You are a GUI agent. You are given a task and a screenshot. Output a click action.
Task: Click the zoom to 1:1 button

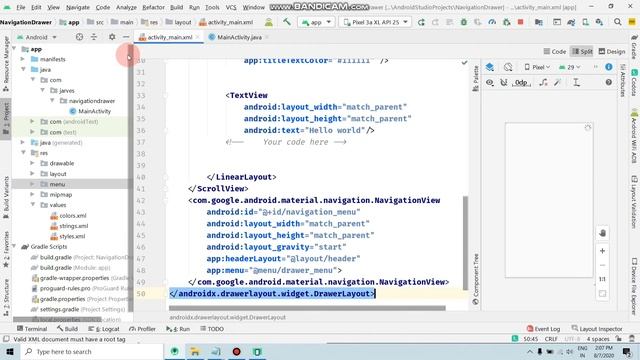(x=602, y=279)
